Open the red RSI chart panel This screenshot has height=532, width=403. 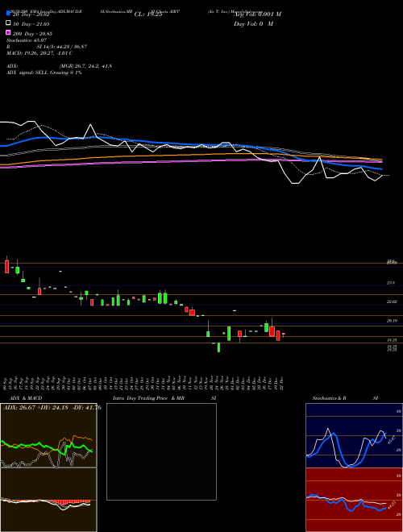pyautogui.click(x=354, y=500)
